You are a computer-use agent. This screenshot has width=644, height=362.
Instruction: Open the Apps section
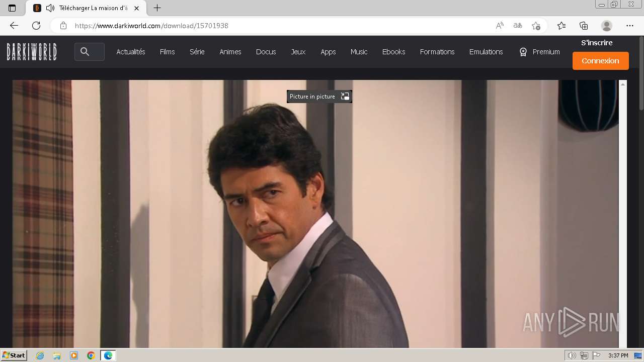point(328,52)
